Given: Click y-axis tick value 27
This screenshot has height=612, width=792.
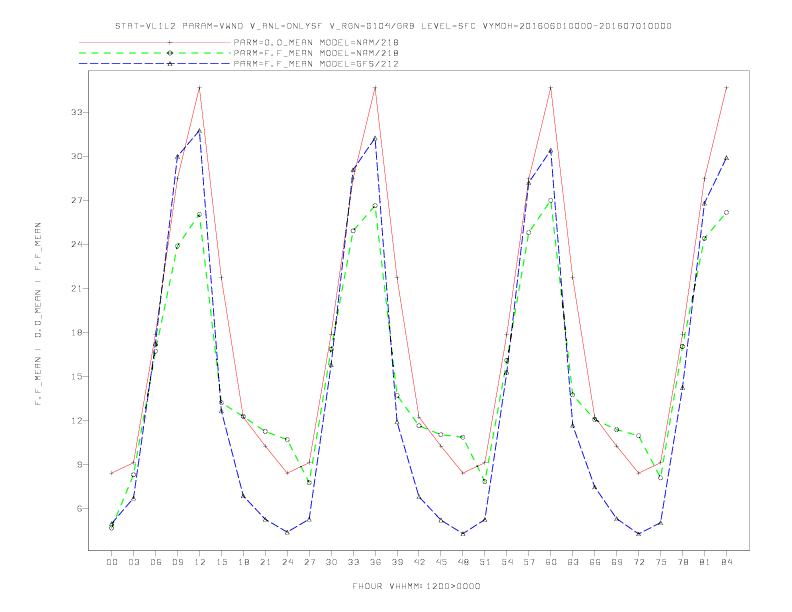Looking at the screenshot, I should (x=77, y=200).
